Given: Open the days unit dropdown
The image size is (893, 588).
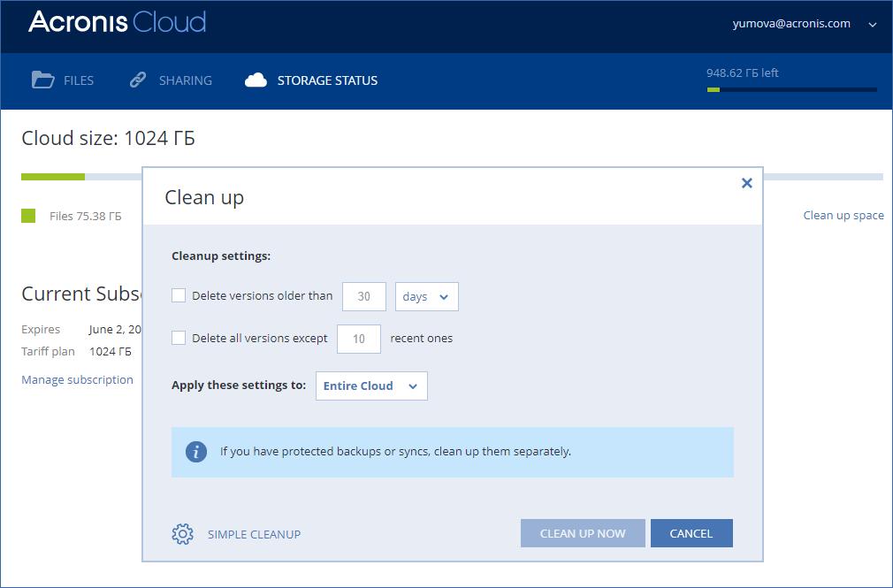Looking at the screenshot, I should [x=426, y=296].
